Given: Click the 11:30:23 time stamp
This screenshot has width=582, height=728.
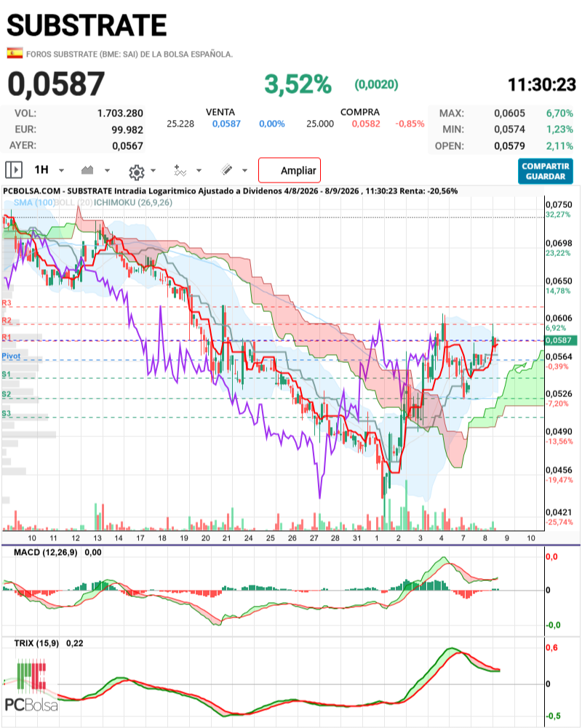Looking at the screenshot, I should [541, 84].
